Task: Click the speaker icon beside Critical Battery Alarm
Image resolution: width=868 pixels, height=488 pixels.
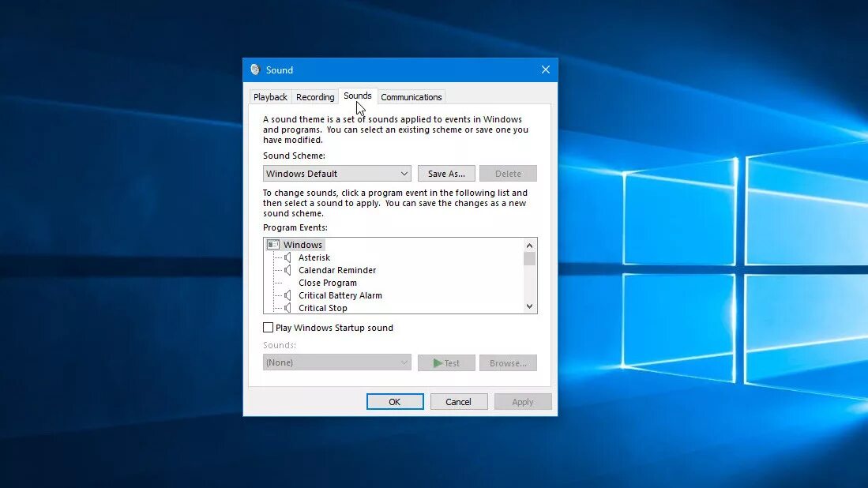Action: pos(287,295)
